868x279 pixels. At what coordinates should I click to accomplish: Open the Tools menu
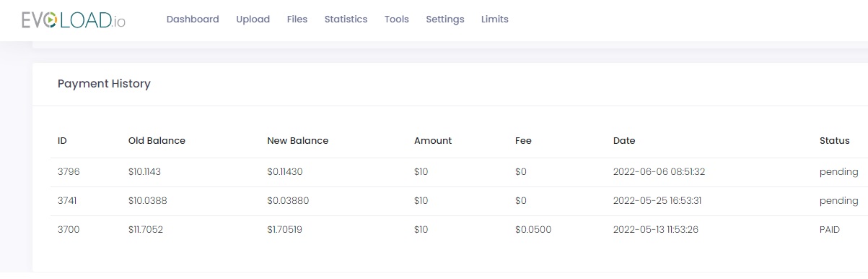[x=397, y=20]
